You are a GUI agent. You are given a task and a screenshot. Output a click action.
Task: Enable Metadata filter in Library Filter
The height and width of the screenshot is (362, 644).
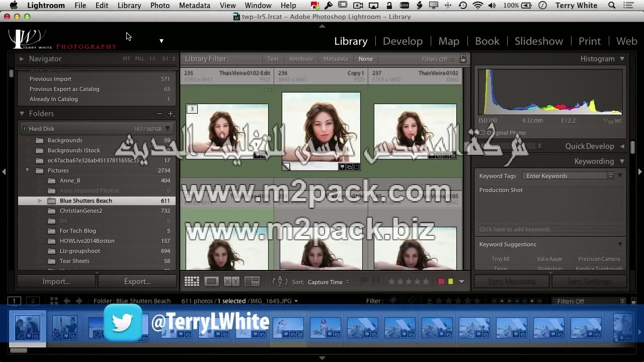(336, 59)
